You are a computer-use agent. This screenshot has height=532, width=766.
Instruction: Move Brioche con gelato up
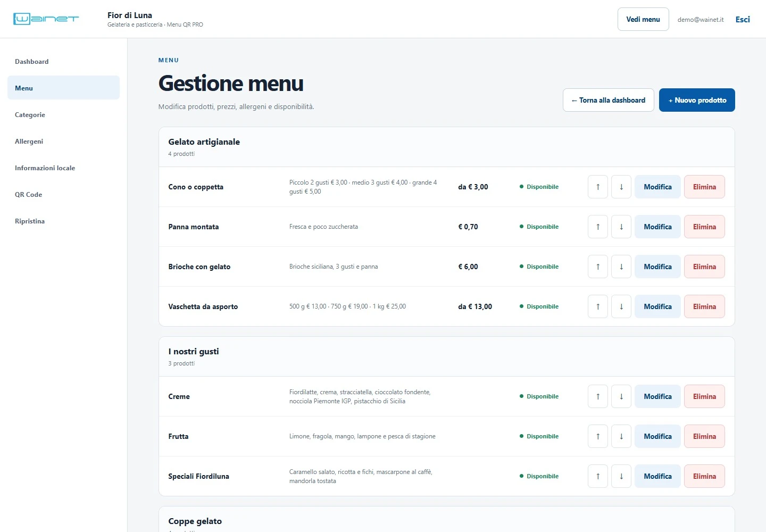[x=598, y=267]
